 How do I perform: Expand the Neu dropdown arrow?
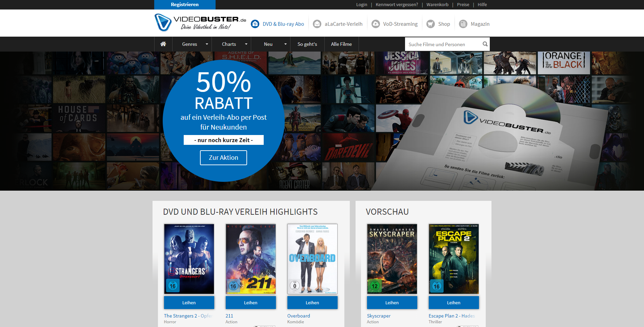[285, 44]
